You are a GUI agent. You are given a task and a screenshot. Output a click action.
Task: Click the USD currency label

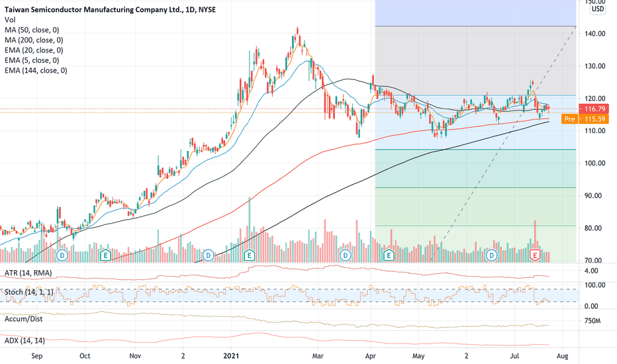click(x=598, y=9)
